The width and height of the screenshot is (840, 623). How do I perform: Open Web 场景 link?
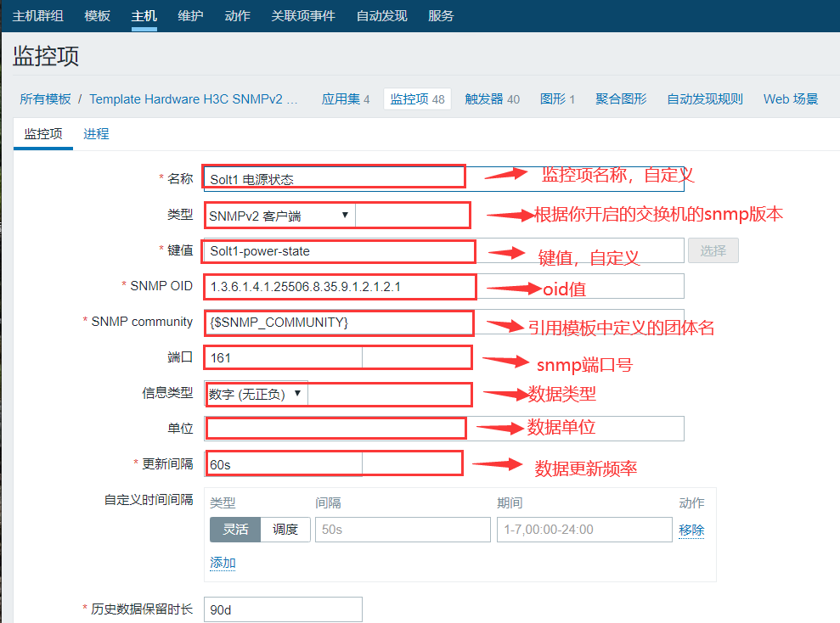click(791, 99)
